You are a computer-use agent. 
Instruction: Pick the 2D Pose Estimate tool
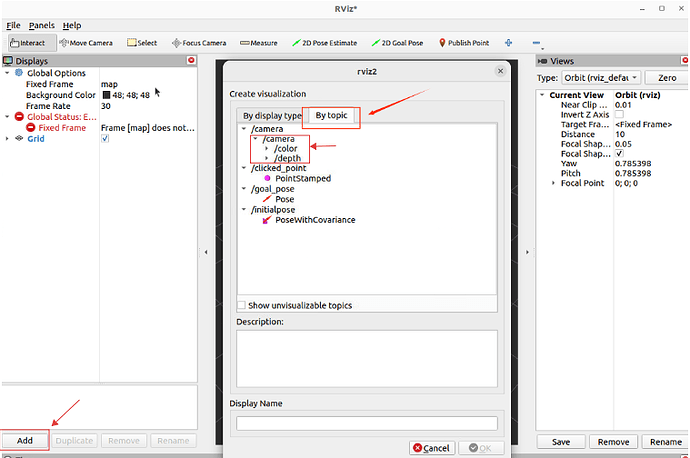coord(328,43)
